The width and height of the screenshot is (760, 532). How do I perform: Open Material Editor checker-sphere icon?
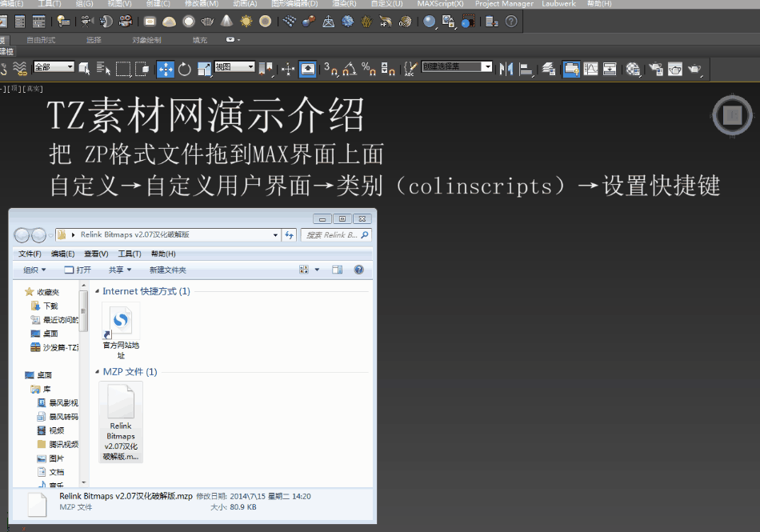(x=633, y=70)
